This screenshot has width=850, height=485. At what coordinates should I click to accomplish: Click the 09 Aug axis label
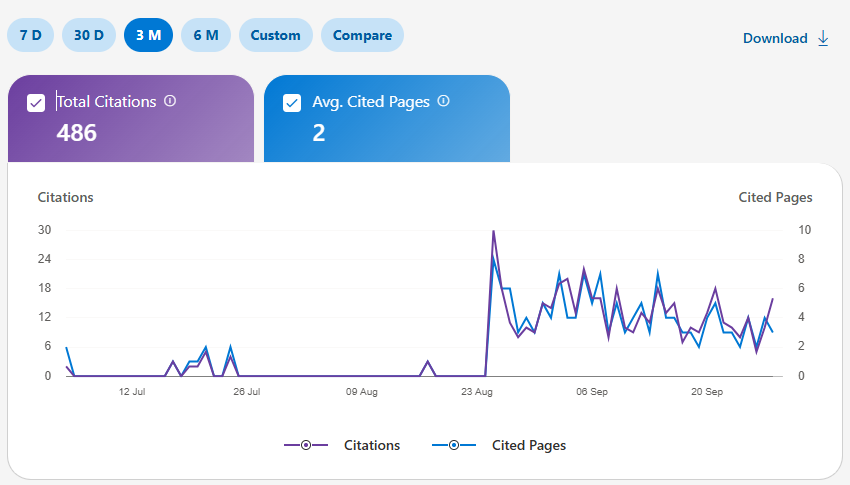(x=362, y=392)
